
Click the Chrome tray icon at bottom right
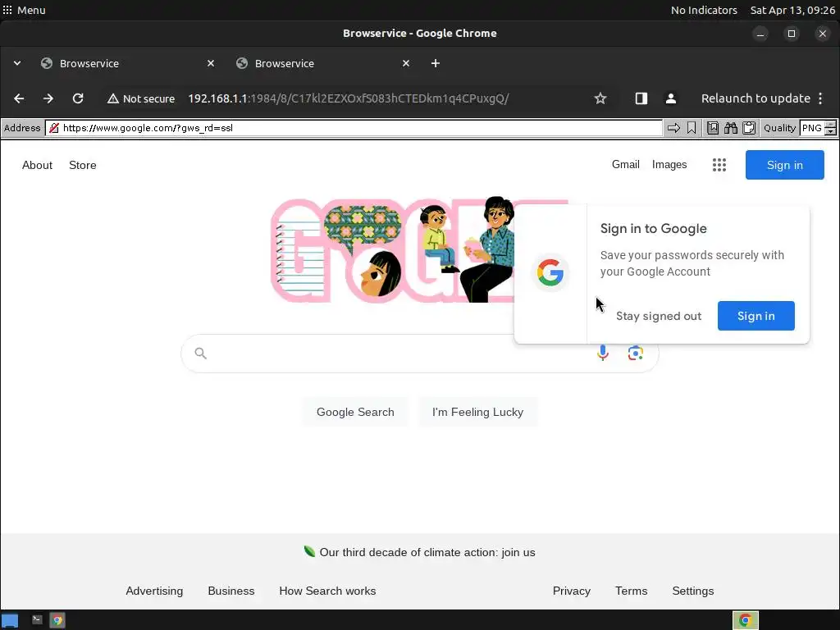[745, 620]
